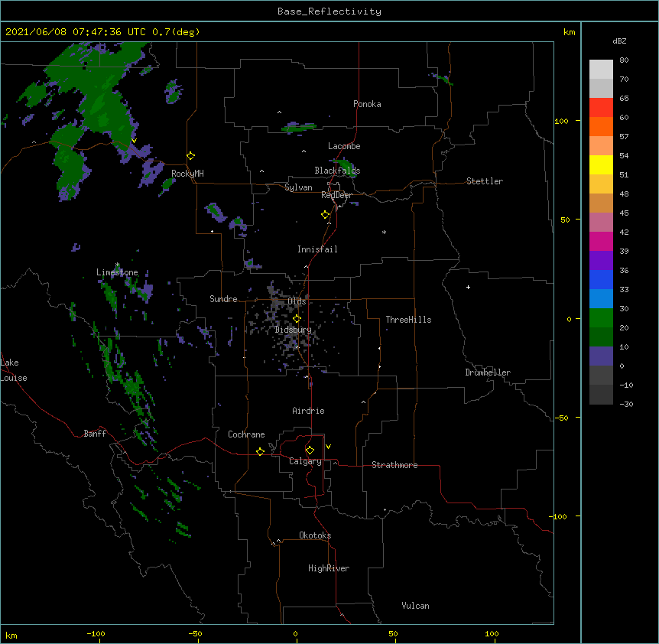
Task: Select the Banff label
Action: pos(95,434)
